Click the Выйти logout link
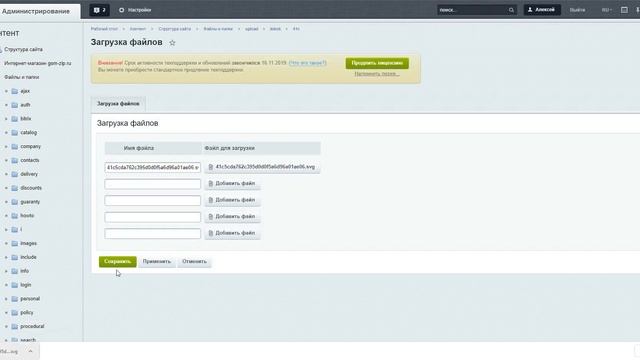 pyautogui.click(x=577, y=10)
